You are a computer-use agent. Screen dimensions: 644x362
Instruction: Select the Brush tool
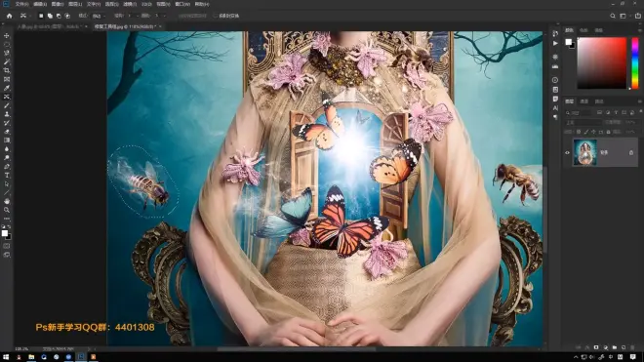(x=7, y=105)
